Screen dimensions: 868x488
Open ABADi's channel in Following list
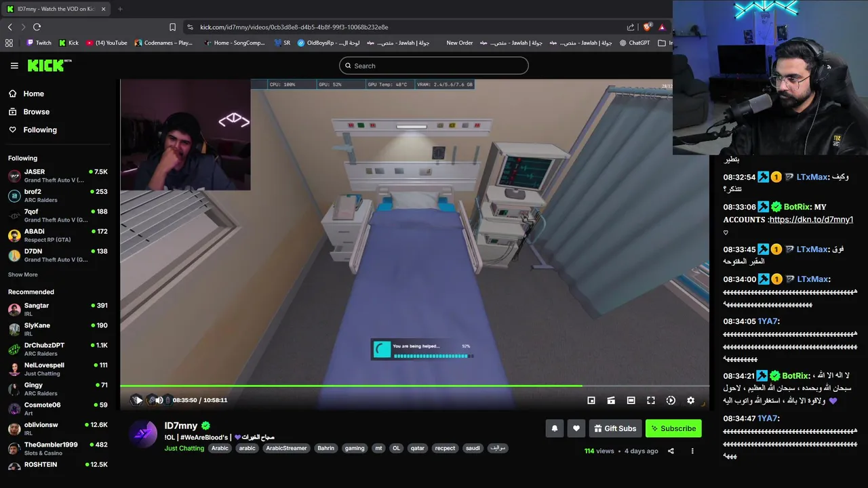pos(58,235)
